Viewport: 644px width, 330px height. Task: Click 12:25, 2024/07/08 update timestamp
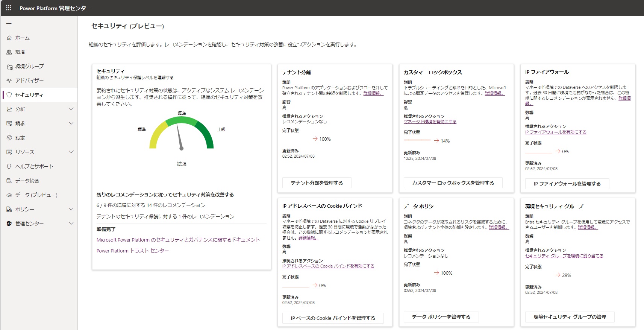coord(420,158)
